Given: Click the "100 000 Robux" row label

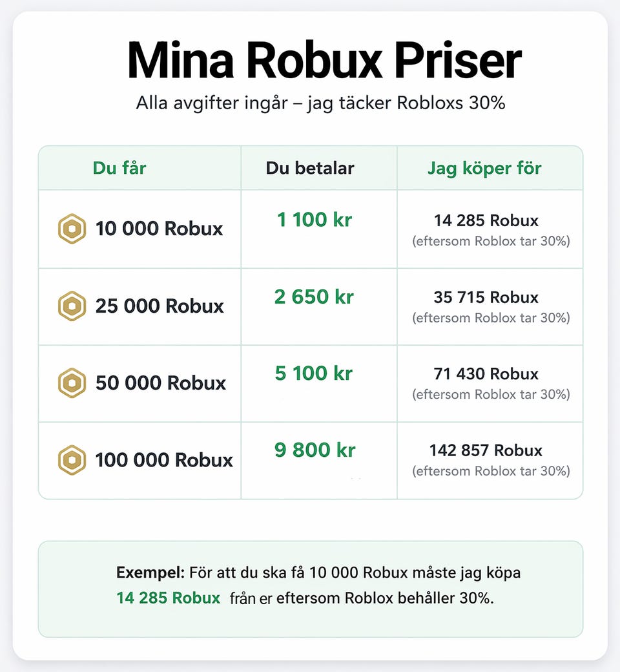Looking at the screenshot, I should [x=164, y=459].
